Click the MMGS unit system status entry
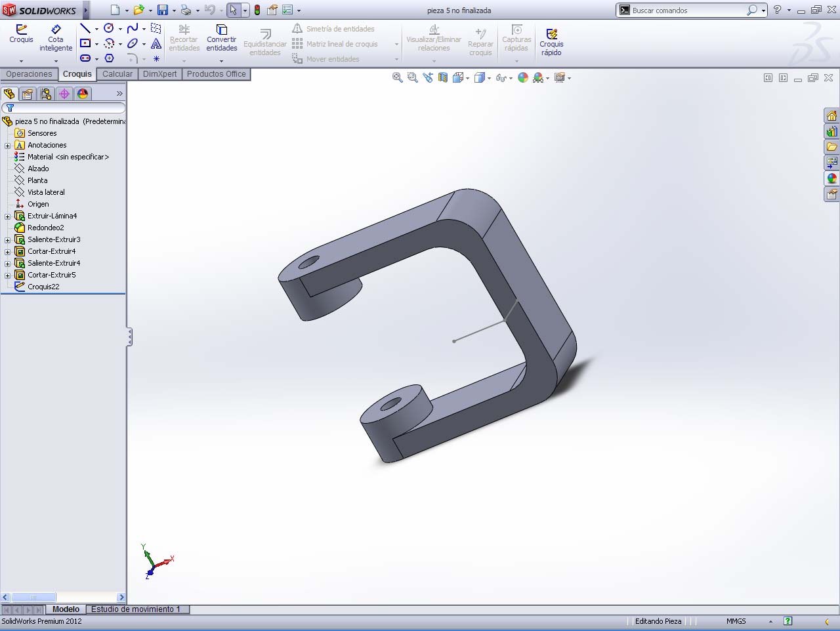Viewport: 840px width, 631px height. pyautogui.click(x=736, y=621)
